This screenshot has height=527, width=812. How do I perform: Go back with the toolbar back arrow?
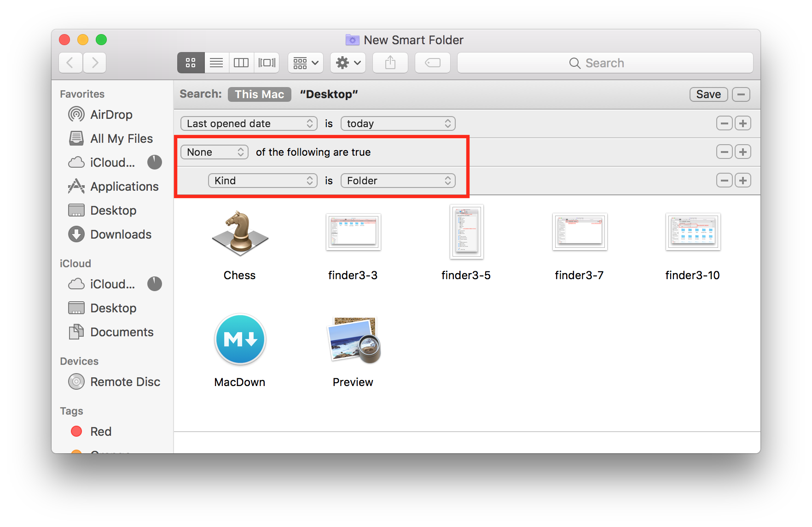[70, 63]
